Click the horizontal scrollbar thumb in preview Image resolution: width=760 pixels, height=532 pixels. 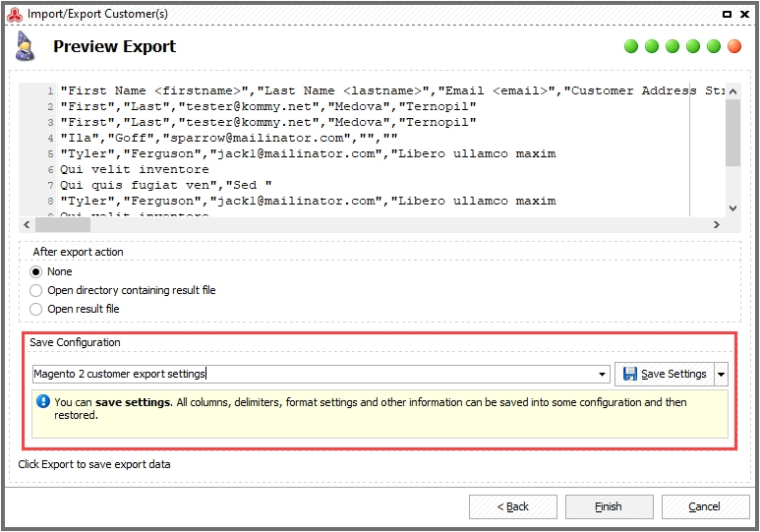(63, 224)
